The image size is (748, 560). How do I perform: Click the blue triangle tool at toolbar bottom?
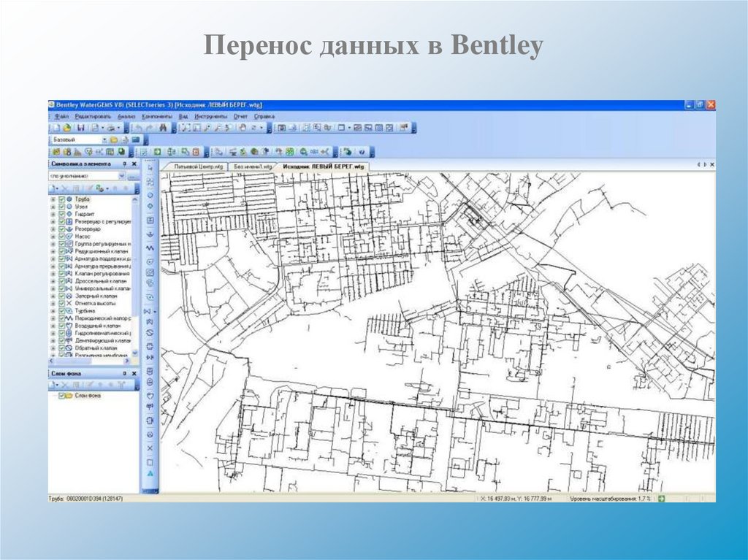(x=150, y=474)
